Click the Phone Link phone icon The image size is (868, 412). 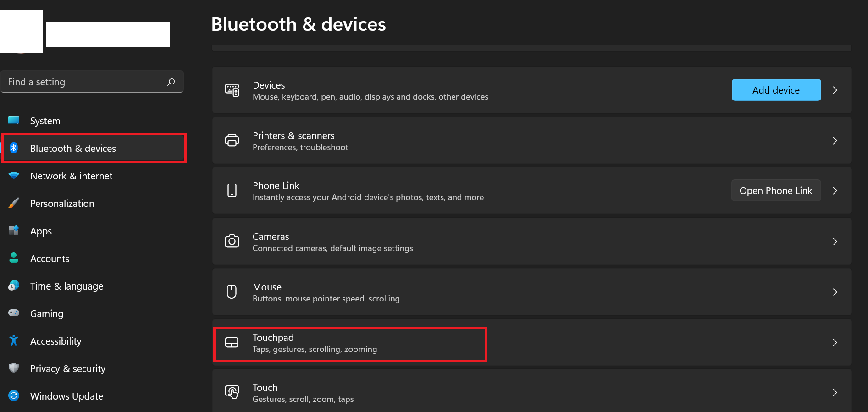pyautogui.click(x=232, y=190)
